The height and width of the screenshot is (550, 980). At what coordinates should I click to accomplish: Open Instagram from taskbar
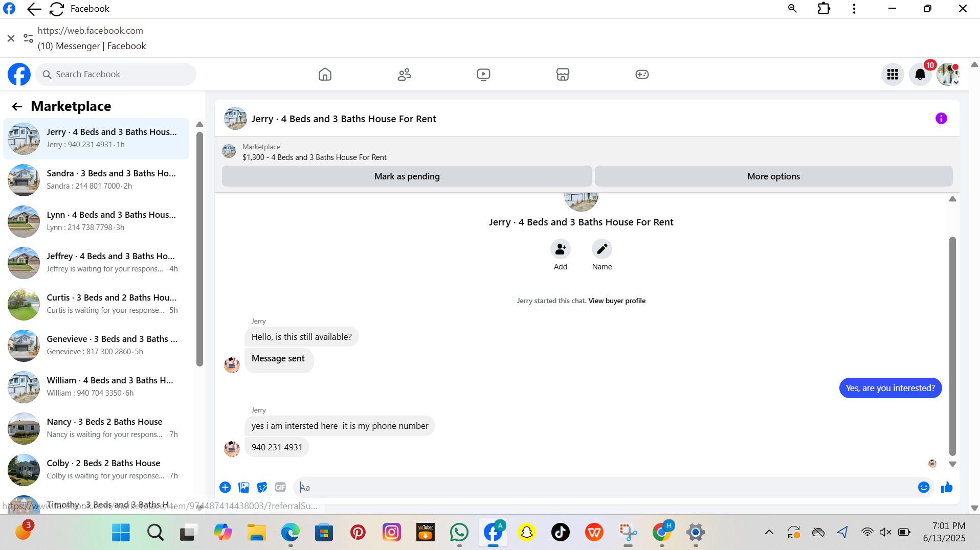tap(392, 533)
